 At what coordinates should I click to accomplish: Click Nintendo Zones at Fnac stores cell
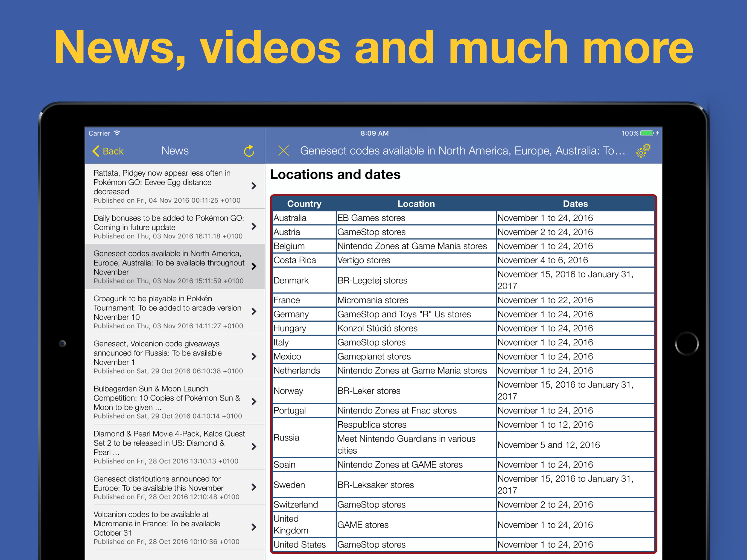(x=416, y=410)
